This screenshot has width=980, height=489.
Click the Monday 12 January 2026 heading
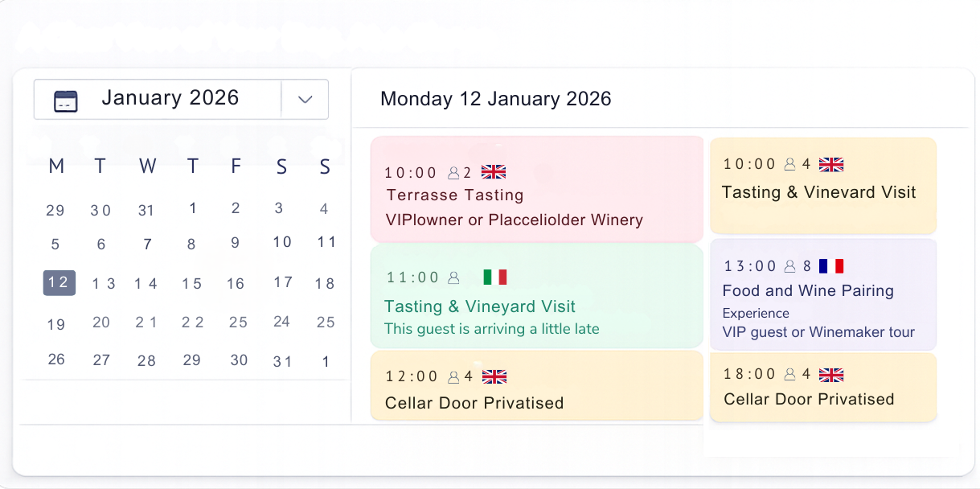pyautogui.click(x=495, y=99)
